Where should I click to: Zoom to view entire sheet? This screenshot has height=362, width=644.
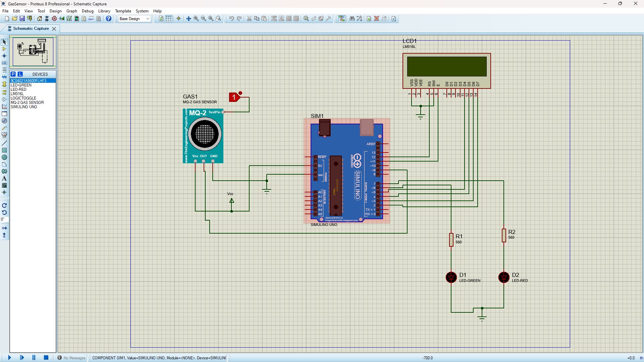point(211,19)
